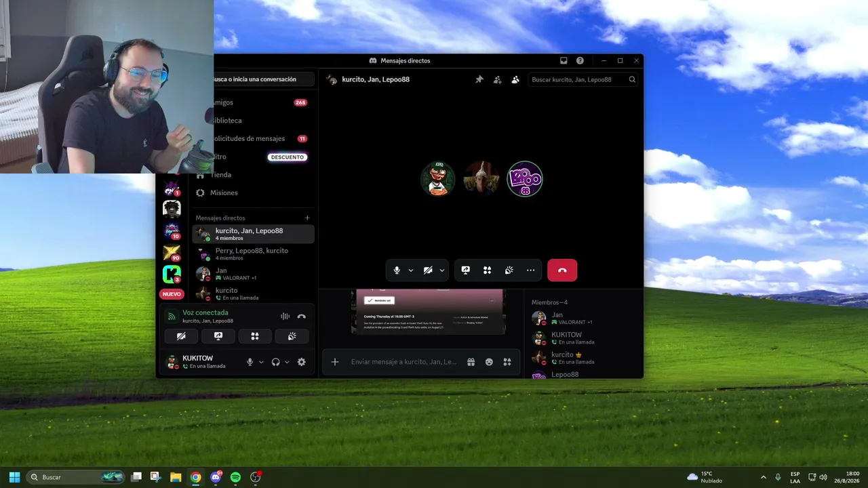The image size is (868, 488).
Task: Click Lepoo88's avatar in the call view
Action: tap(525, 179)
